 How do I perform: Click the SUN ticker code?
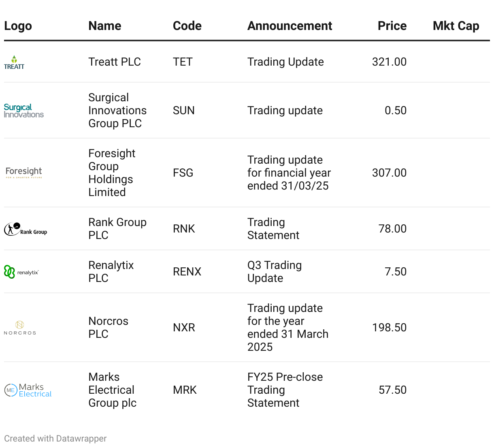click(184, 111)
